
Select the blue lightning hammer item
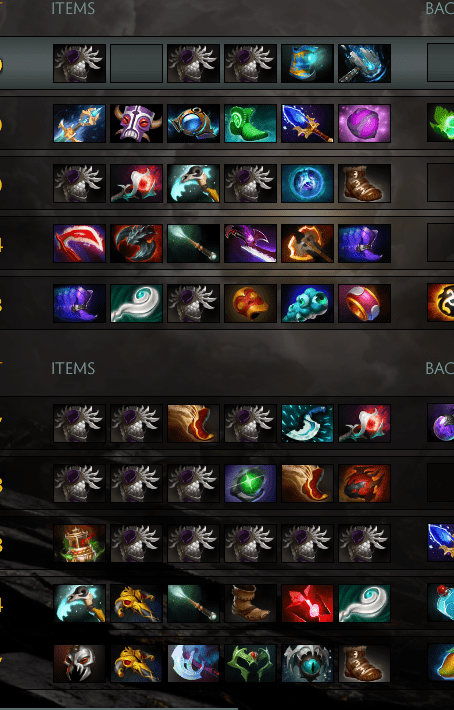pos(364,63)
